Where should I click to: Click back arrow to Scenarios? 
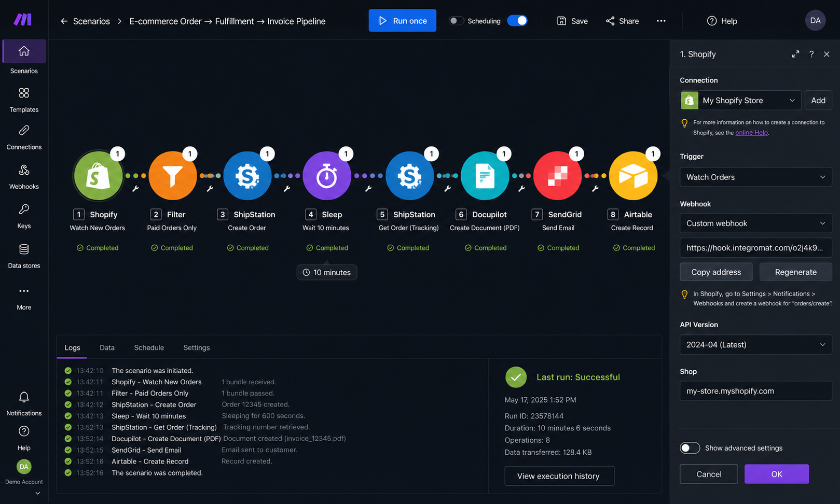point(64,21)
